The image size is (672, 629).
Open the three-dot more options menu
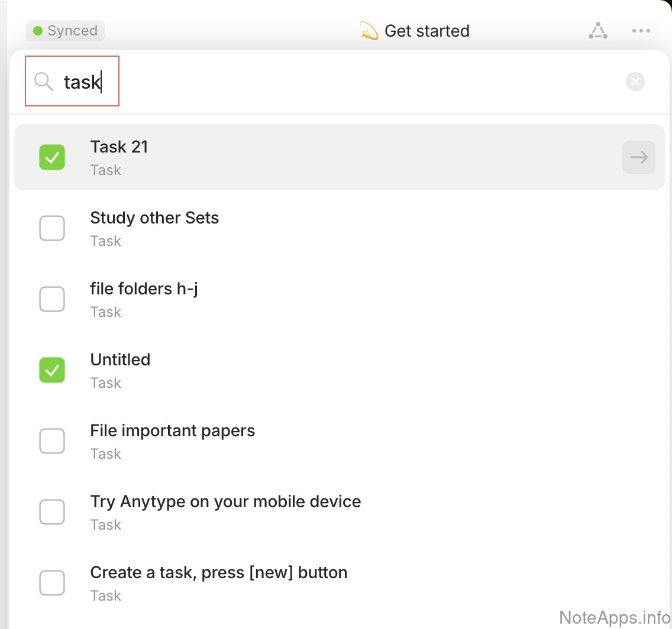641,31
